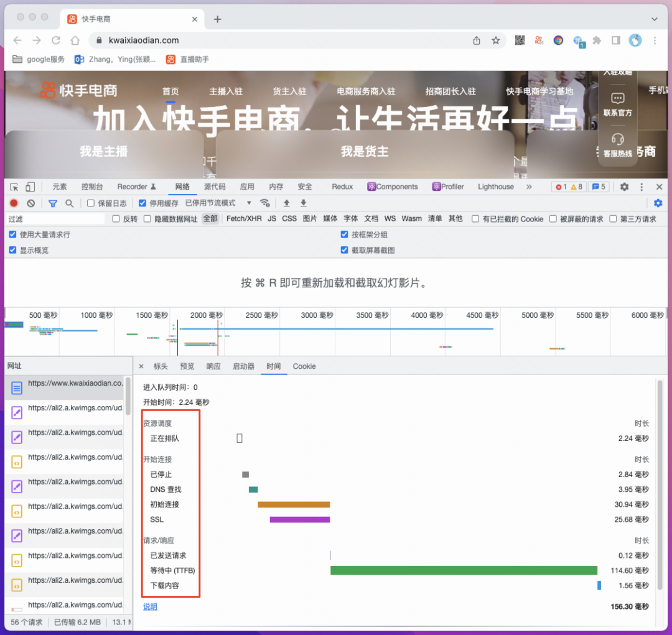Open the 标头 request detail tab

point(161,366)
